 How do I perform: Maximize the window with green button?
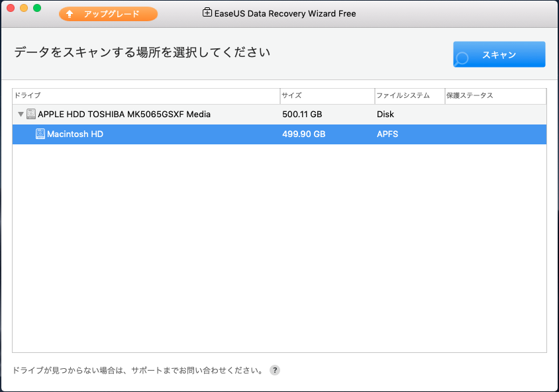[37, 8]
